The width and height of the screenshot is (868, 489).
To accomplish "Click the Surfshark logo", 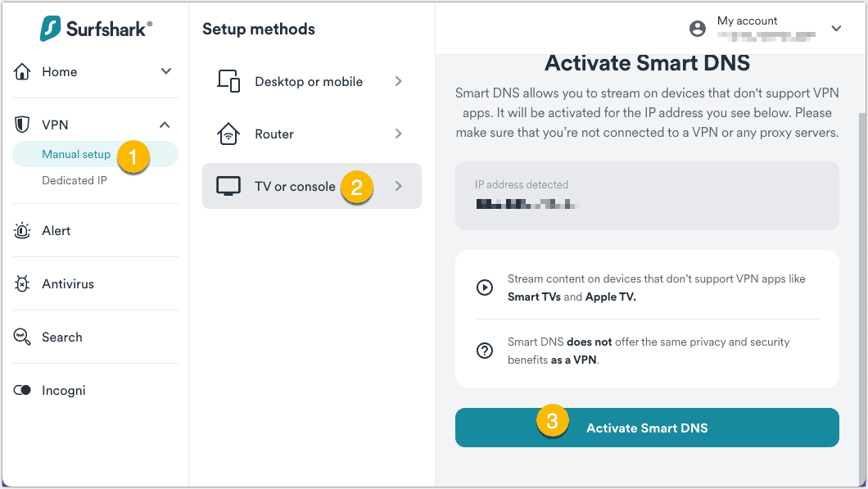I will [95, 29].
